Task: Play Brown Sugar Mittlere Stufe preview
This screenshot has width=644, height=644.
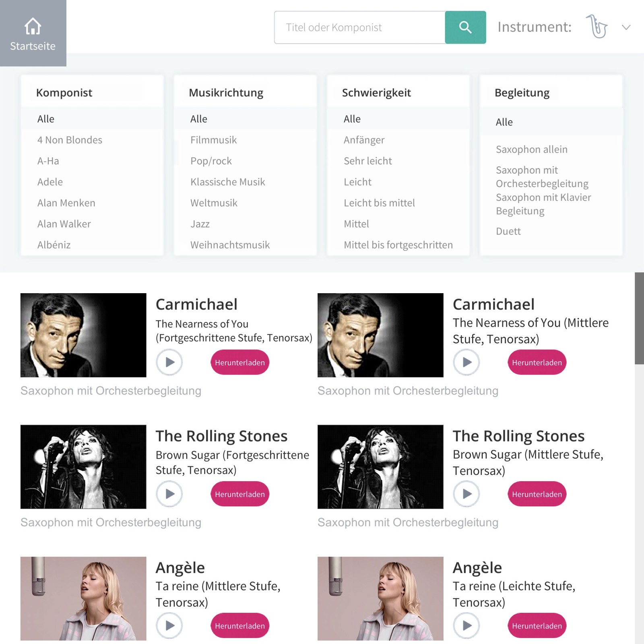Action: 466,494
